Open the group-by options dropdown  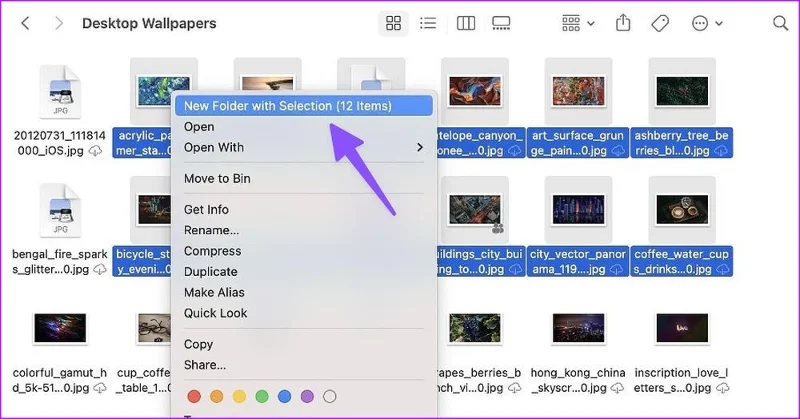[578, 23]
